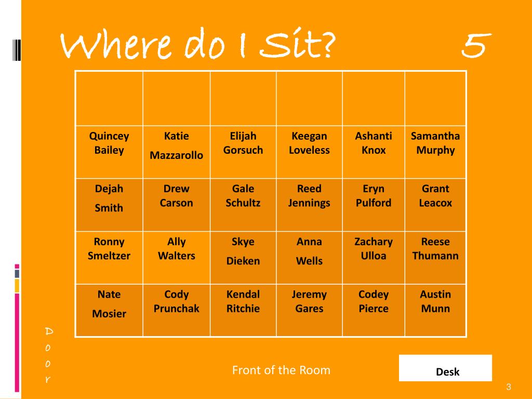Select Samantha Murphy's cell
The width and height of the screenshot is (532, 399).
(x=436, y=152)
